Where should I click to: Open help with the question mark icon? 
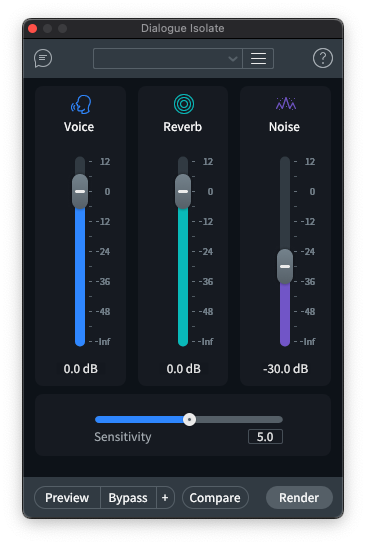tap(323, 58)
